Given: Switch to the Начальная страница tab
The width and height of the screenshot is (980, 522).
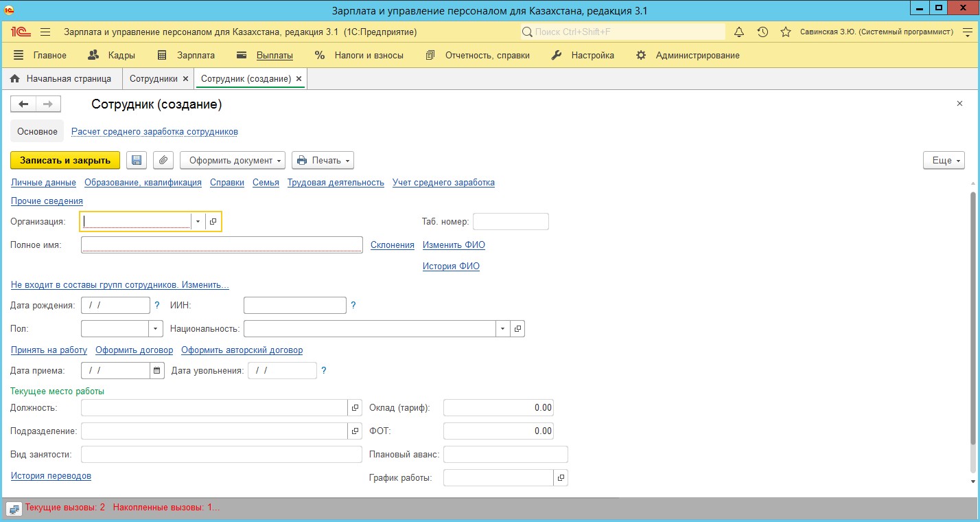Looking at the screenshot, I should pos(61,79).
